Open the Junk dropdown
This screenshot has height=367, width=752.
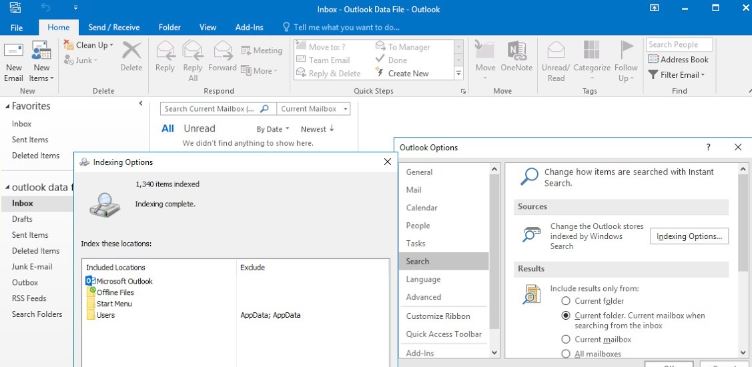(x=80, y=60)
